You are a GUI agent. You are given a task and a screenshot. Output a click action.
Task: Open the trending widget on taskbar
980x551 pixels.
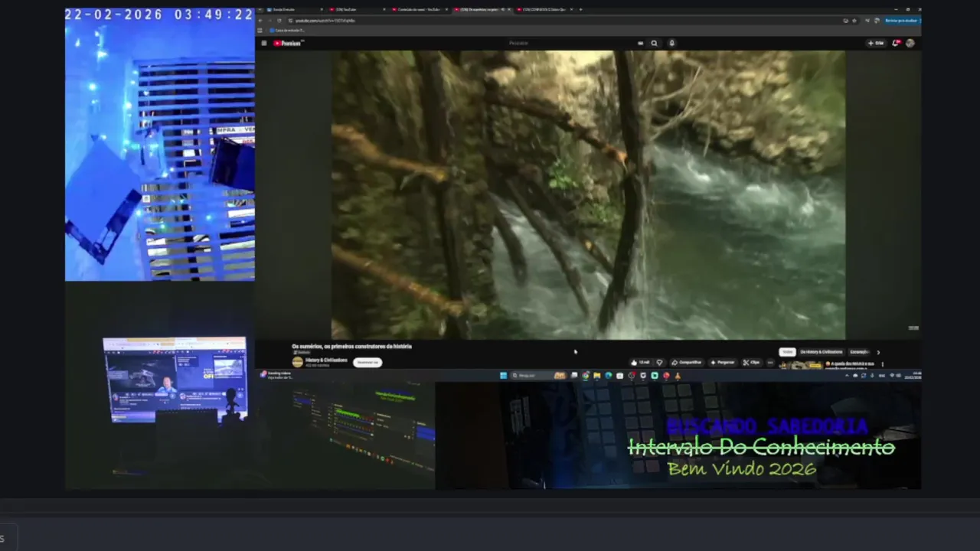click(277, 376)
